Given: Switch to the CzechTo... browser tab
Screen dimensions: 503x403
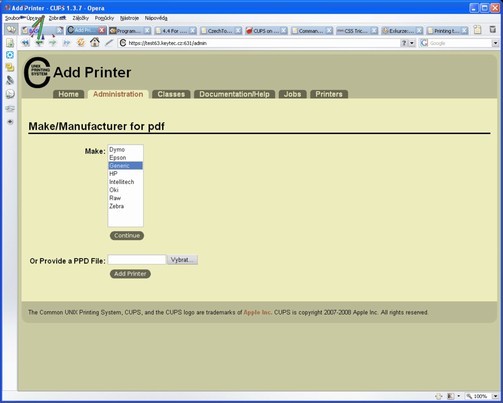Looking at the screenshot, I should 221,31.
